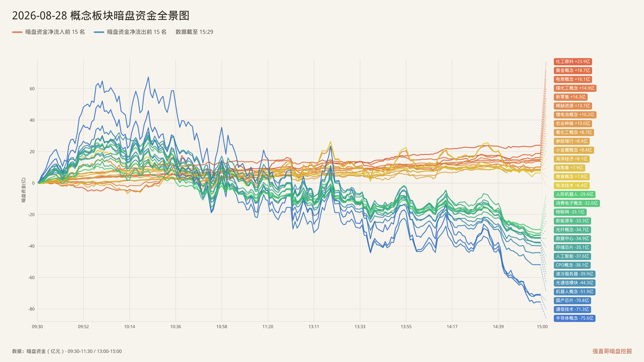Select the 液冷服务器 -39.9亿 tag

tap(575, 274)
